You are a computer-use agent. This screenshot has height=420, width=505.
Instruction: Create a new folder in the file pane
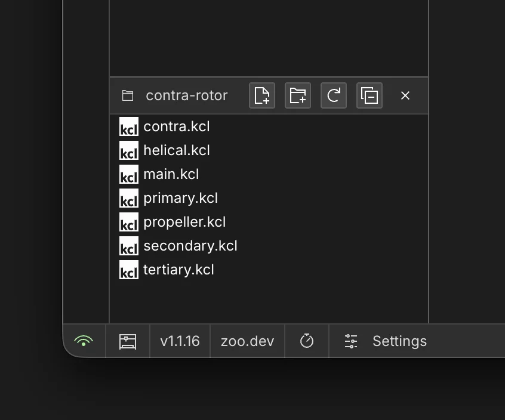pyautogui.click(x=297, y=95)
